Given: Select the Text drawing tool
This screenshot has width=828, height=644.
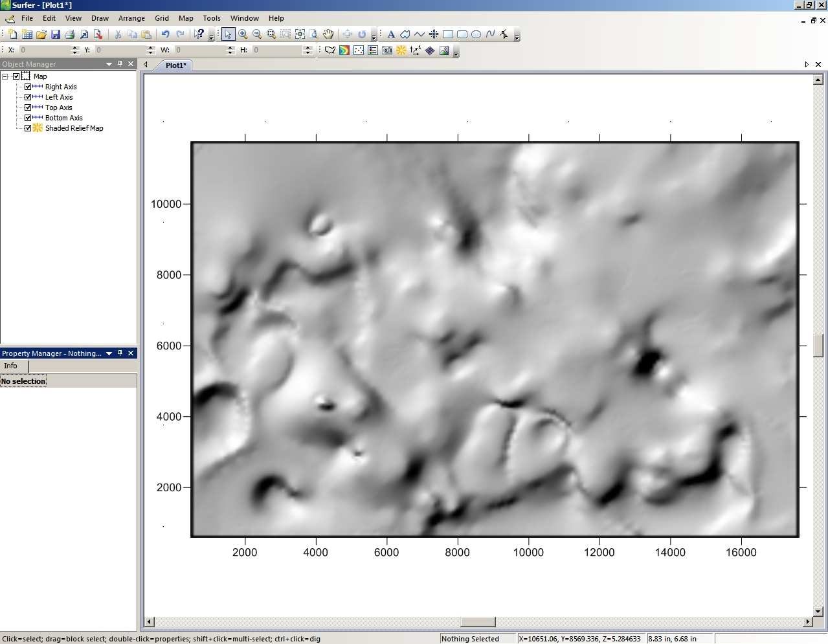Looking at the screenshot, I should (x=391, y=34).
